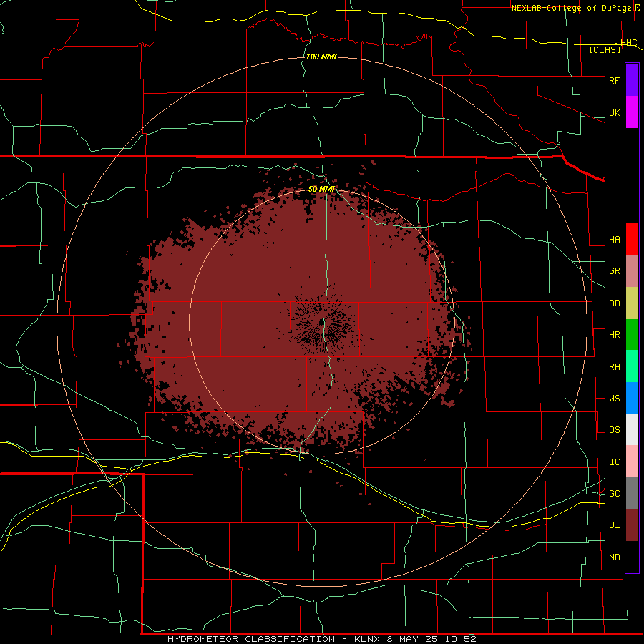This screenshot has height=644, width=644.
Task: Click the 50 NMI range ring label
Action: [x=321, y=189]
